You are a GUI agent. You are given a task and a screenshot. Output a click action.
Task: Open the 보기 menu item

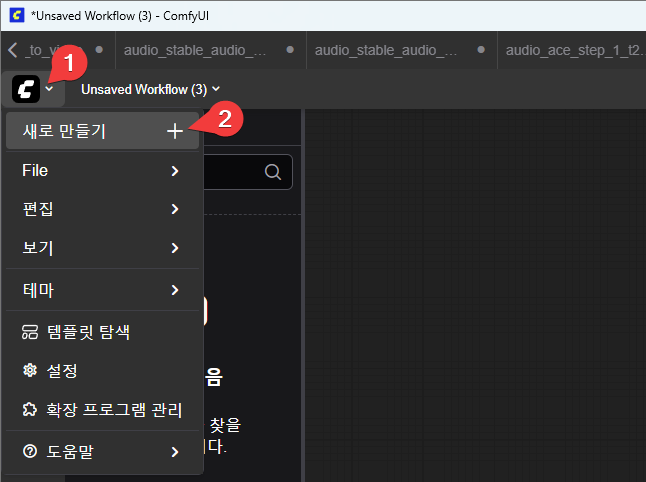(x=38, y=247)
